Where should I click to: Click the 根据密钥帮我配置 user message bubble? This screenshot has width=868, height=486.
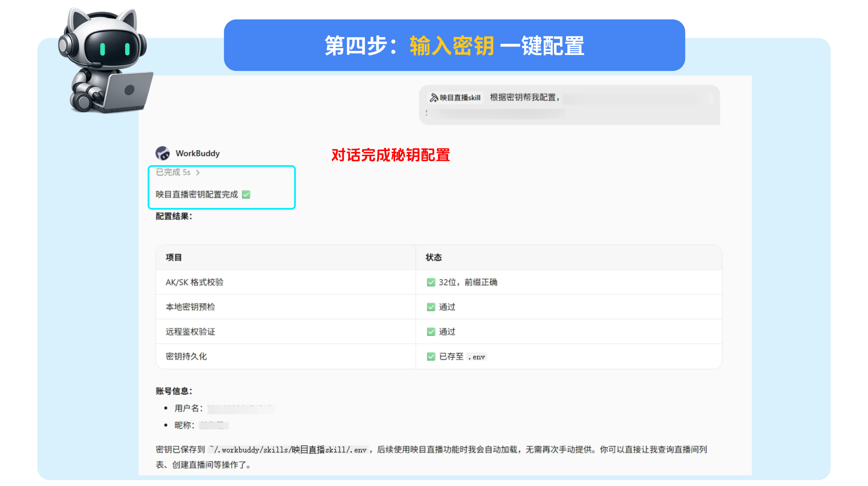[569, 105]
